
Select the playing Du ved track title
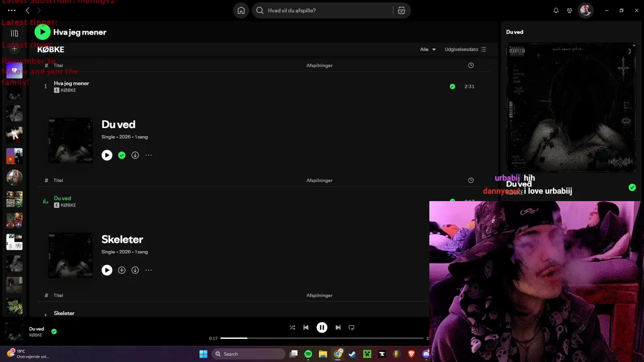coord(62,198)
